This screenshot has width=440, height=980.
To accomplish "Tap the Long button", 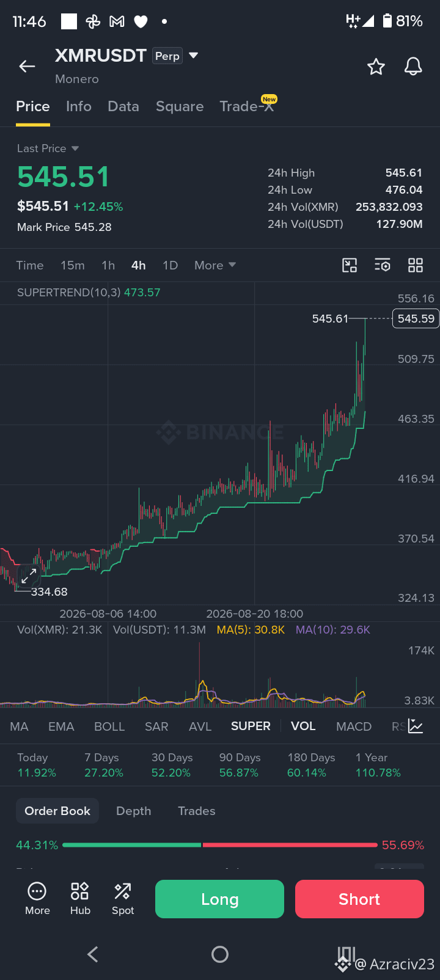I will 219,899.
